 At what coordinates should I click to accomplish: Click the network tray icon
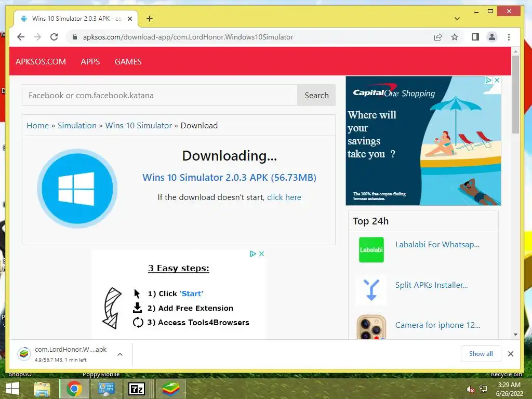[x=483, y=389]
